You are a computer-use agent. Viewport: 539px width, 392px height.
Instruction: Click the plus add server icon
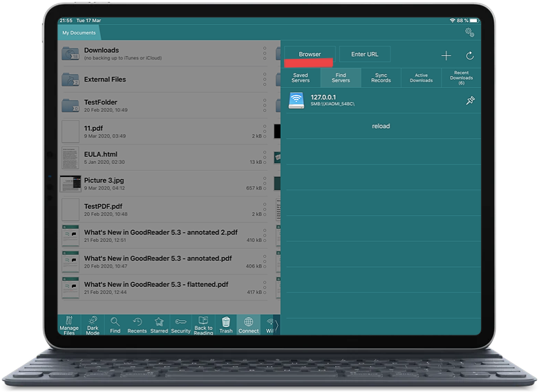point(446,56)
